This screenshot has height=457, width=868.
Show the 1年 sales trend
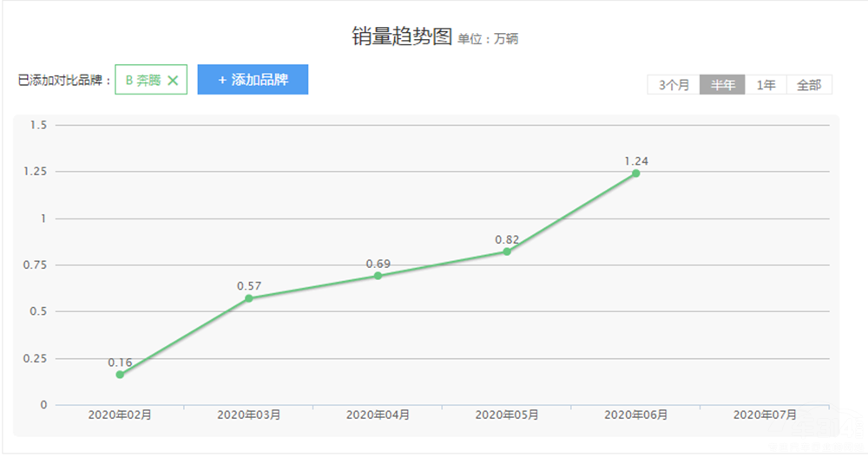766,85
